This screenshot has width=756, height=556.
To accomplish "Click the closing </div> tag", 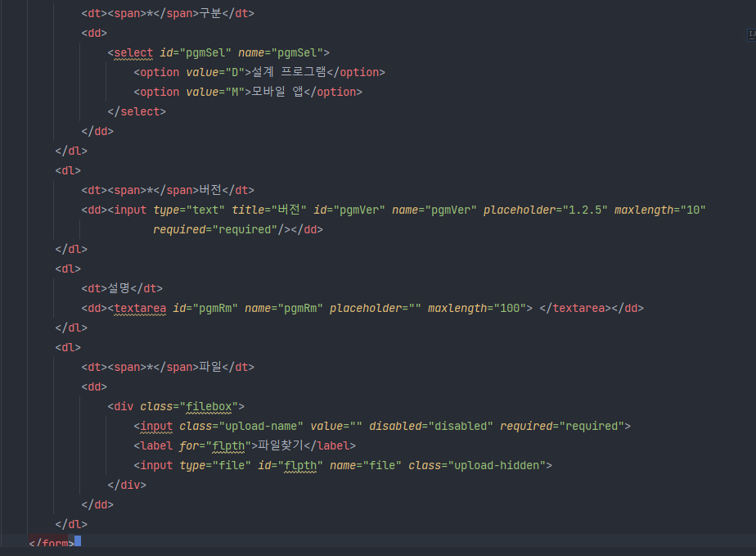I will (x=127, y=485).
